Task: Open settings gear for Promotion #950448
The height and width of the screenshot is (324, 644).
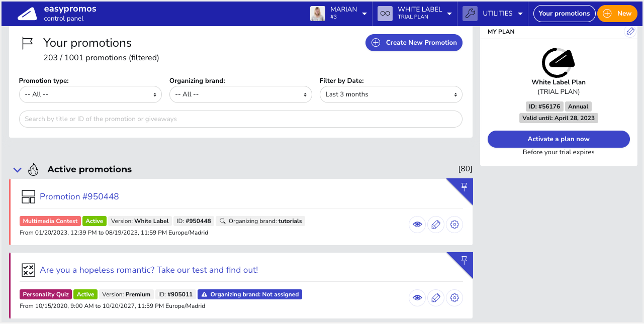Action: coord(454,225)
